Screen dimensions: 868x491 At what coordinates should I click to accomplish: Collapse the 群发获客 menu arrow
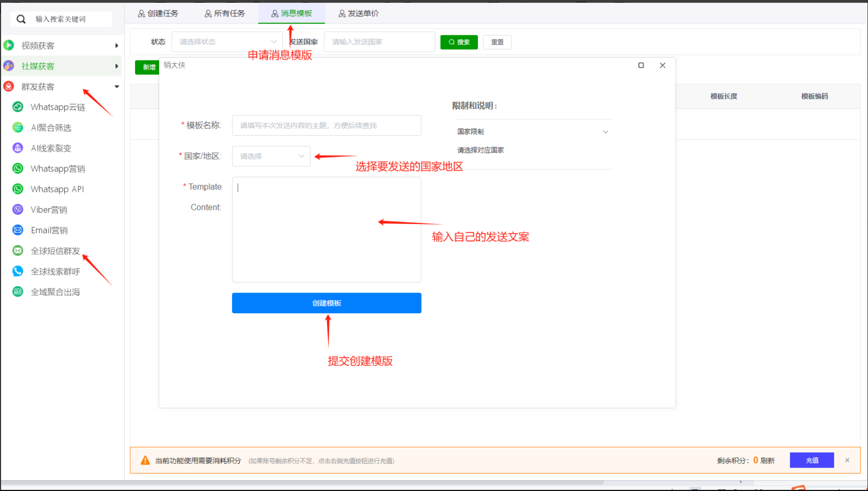(x=117, y=87)
